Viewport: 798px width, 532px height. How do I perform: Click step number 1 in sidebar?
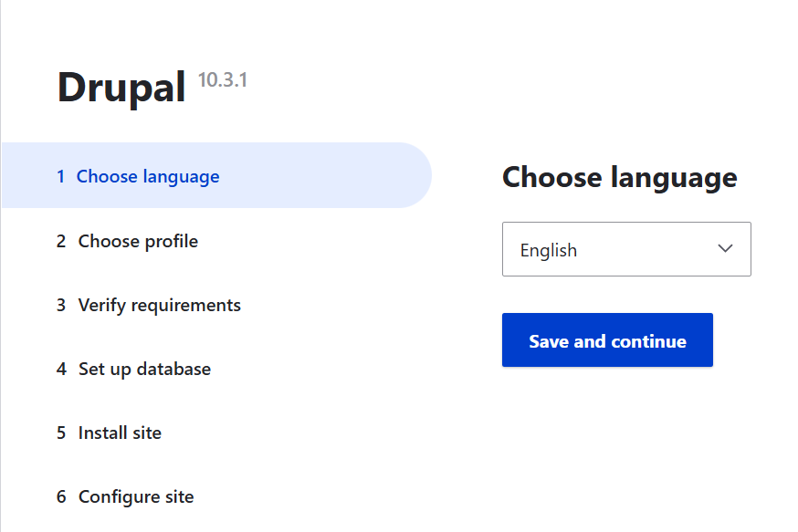tap(60, 175)
